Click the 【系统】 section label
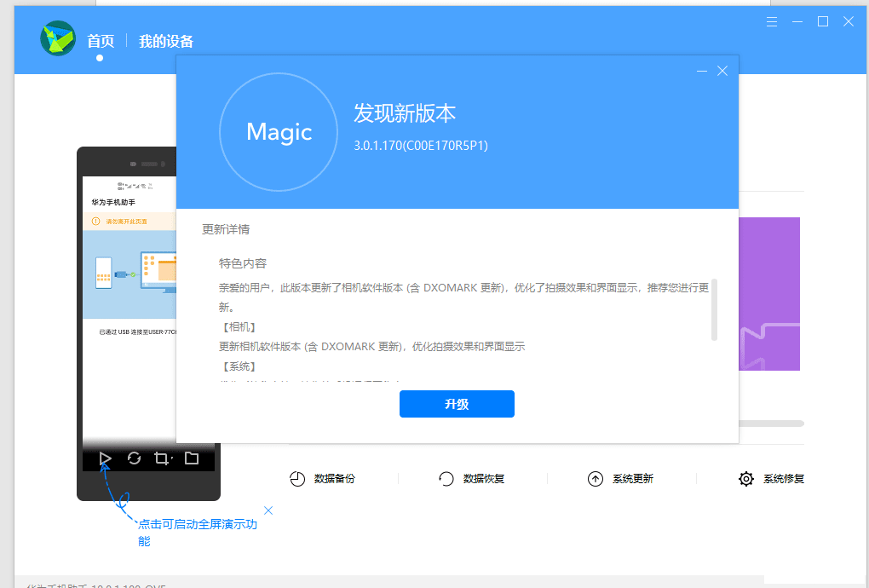The width and height of the screenshot is (869, 588). pyautogui.click(x=239, y=366)
